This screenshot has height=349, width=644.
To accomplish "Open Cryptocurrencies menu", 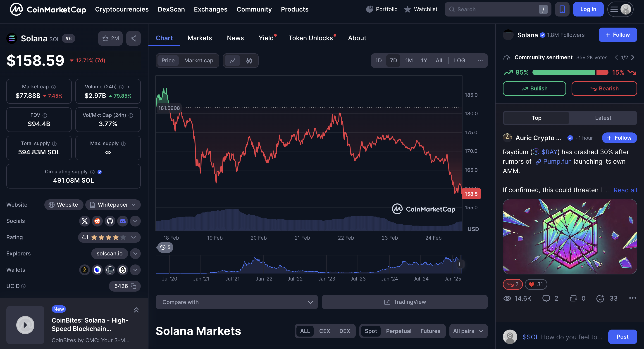I will pos(122,9).
